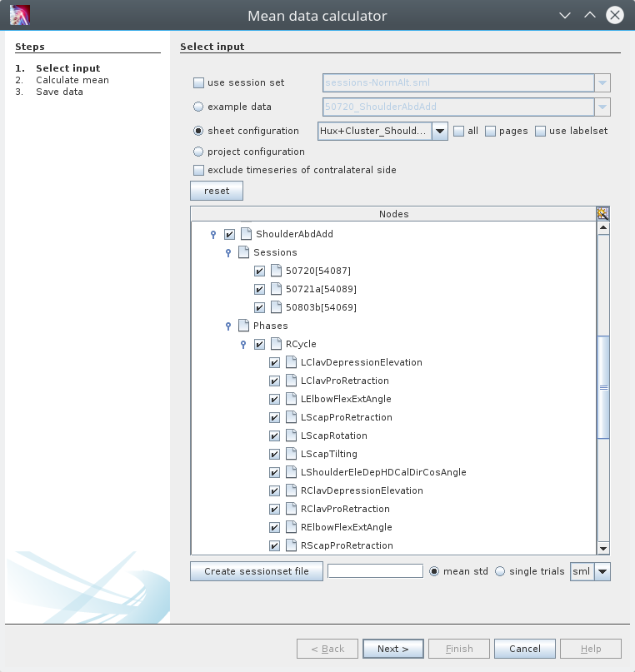Open the sheet configuration dropdown
This screenshot has width=635, height=672.
click(x=440, y=131)
